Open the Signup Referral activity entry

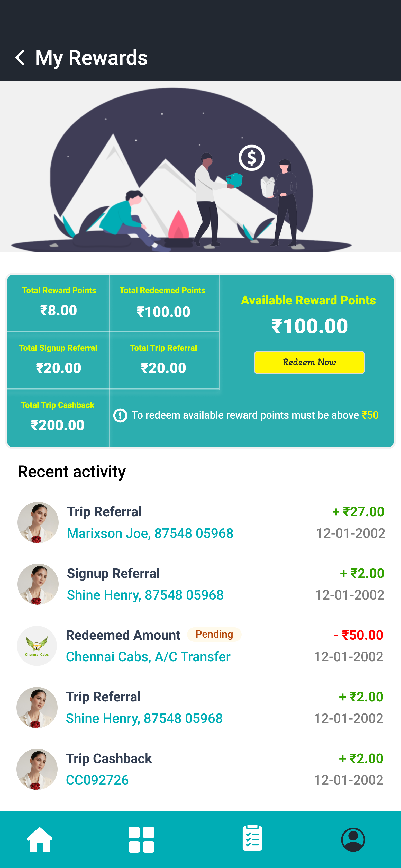[113, 574]
